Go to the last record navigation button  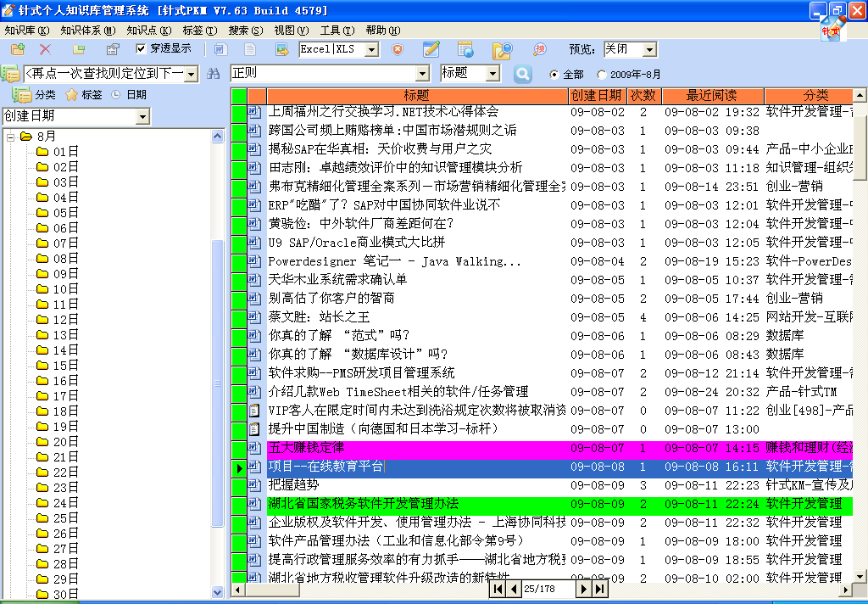600,589
